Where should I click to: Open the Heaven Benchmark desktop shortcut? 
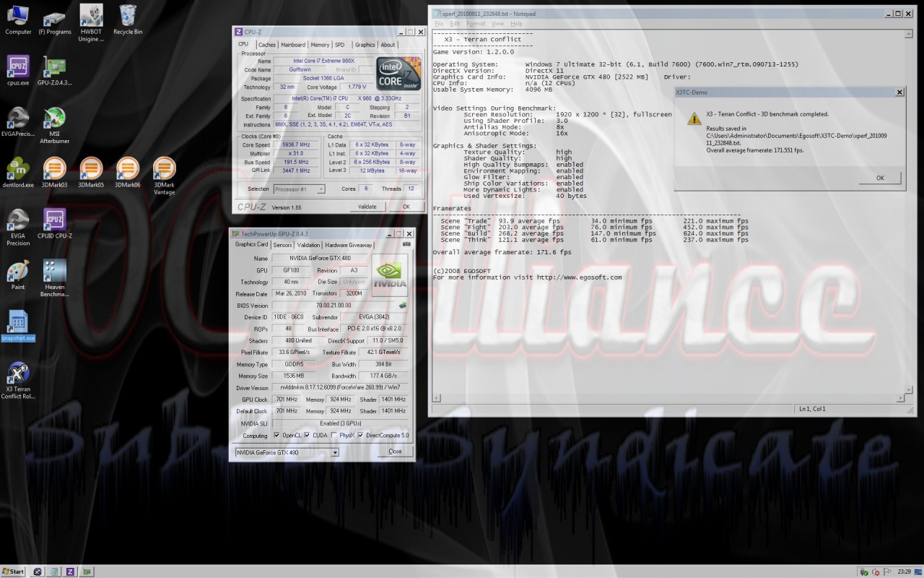pyautogui.click(x=54, y=272)
